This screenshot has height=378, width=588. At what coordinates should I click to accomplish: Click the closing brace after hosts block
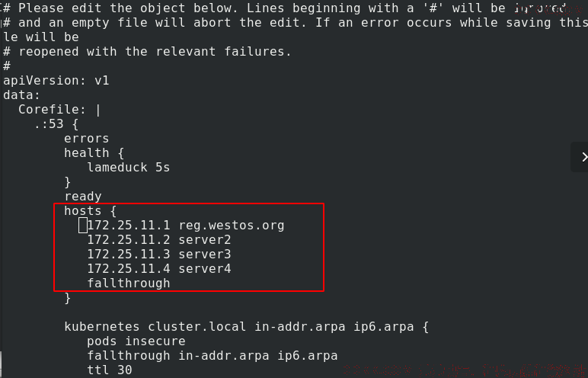(68, 298)
